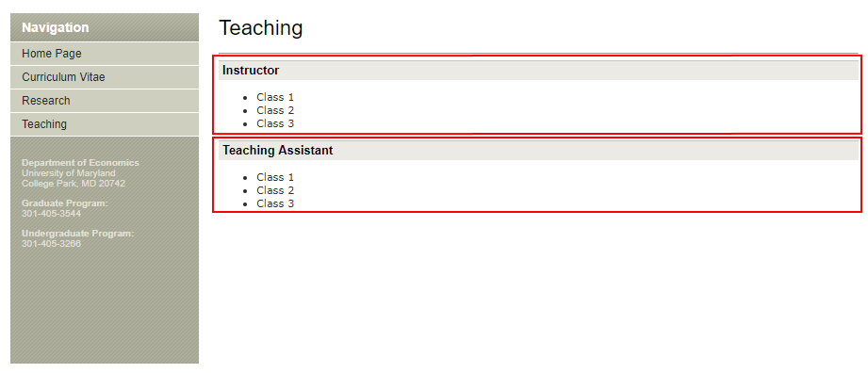Select the Teaching Assistant section heading
This screenshot has height=373, width=868.
coord(278,151)
